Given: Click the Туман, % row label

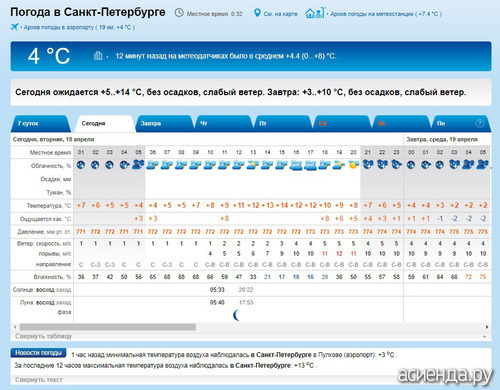Looking at the screenshot, I should click(x=59, y=192).
